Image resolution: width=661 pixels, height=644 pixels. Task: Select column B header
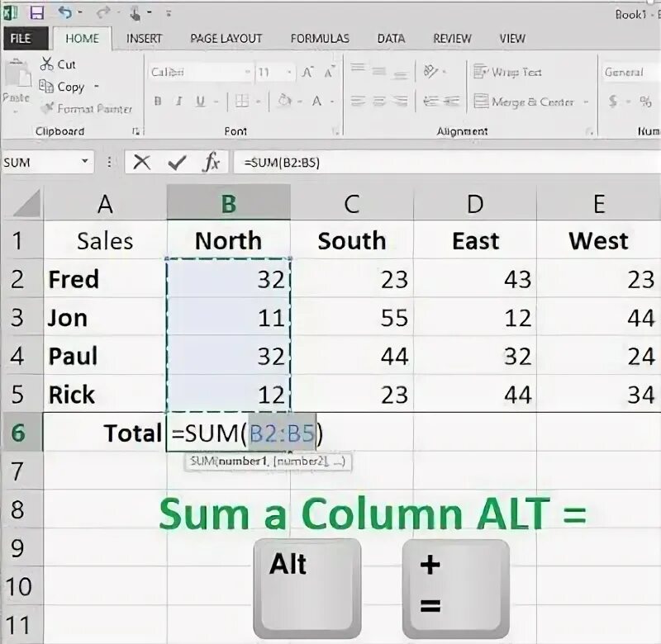(x=229, y=203)
